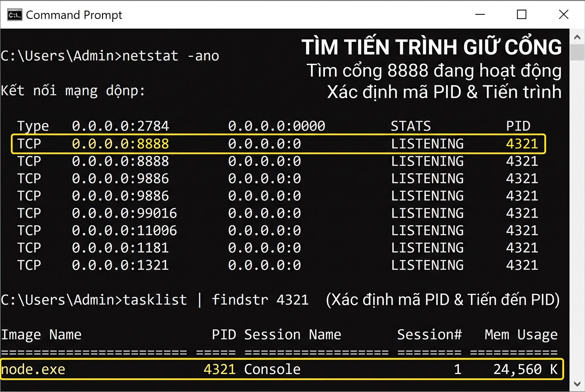Click the 'PID' header above LISTENING rows
Image resolution: width=585 pixels, height=392 pixels.
pyautogui.click(x=518, y=126)
